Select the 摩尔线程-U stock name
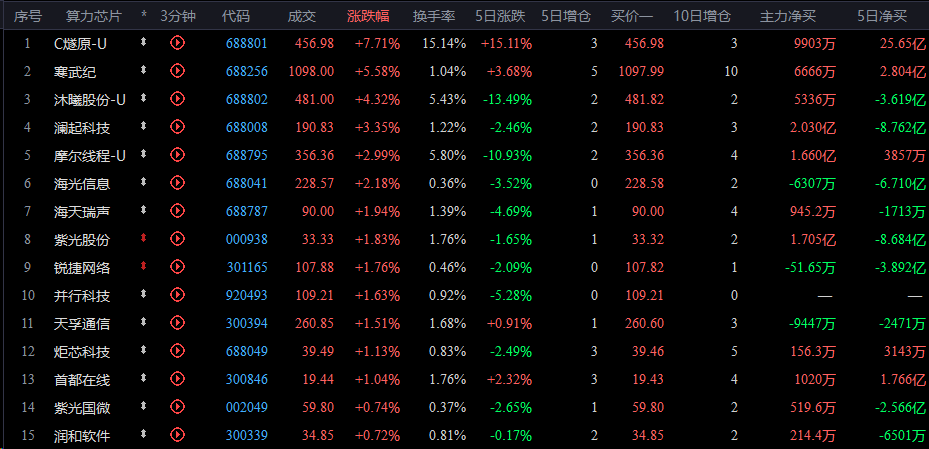 click(89, 156)
